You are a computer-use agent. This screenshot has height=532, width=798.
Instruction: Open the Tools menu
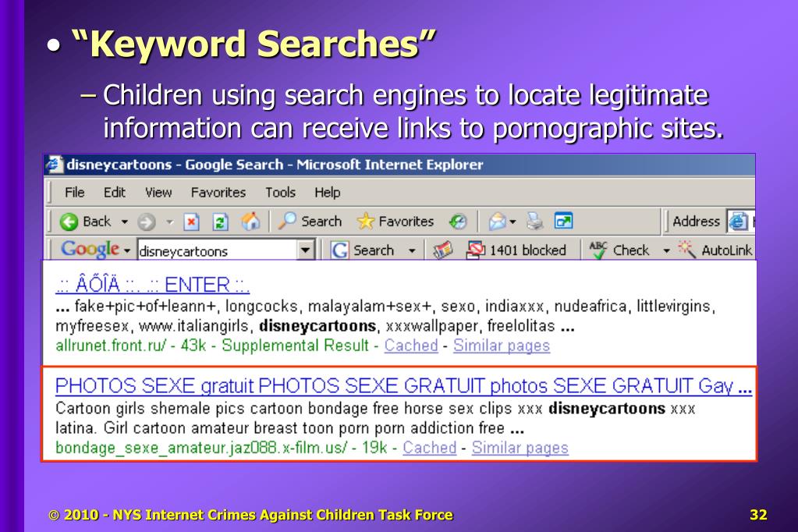coord(280,193)
